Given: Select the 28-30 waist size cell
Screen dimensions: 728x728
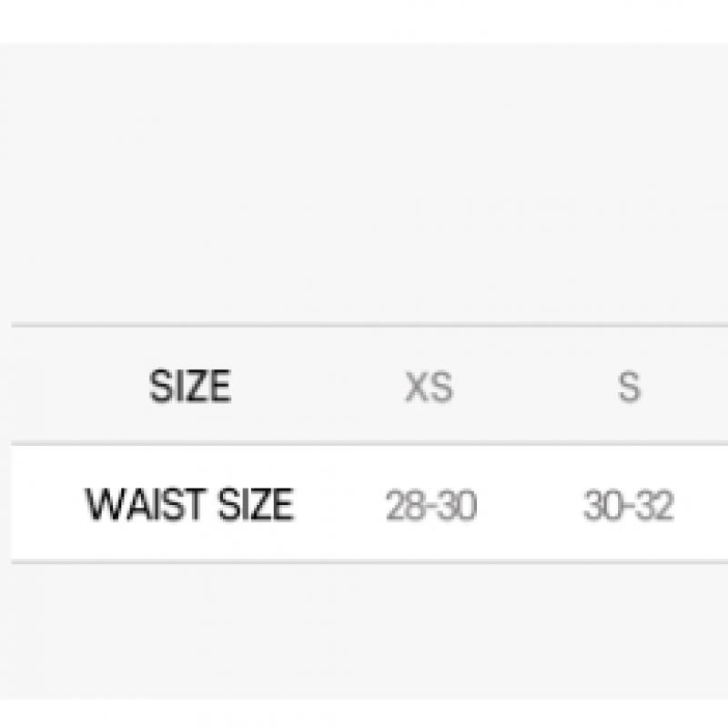Looking at the screenshot, I should [430, 506].
